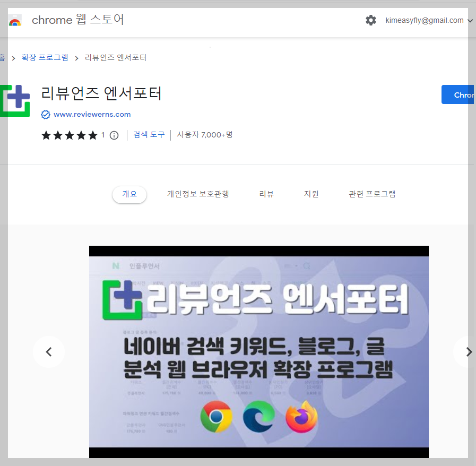Expand the kimeasyfly@gmail.com account dropdown
The height and width of the screenshot is (466, 476).
(x=470, y=21)
